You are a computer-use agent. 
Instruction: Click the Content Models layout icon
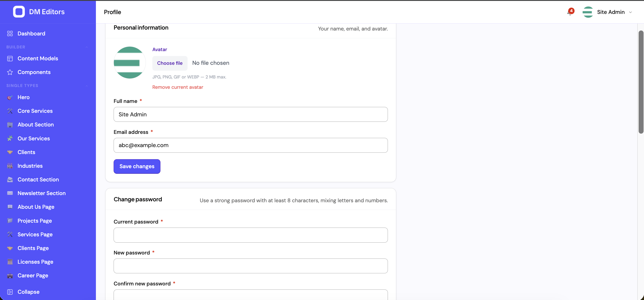pyautogui.click(x=10, y=59)
